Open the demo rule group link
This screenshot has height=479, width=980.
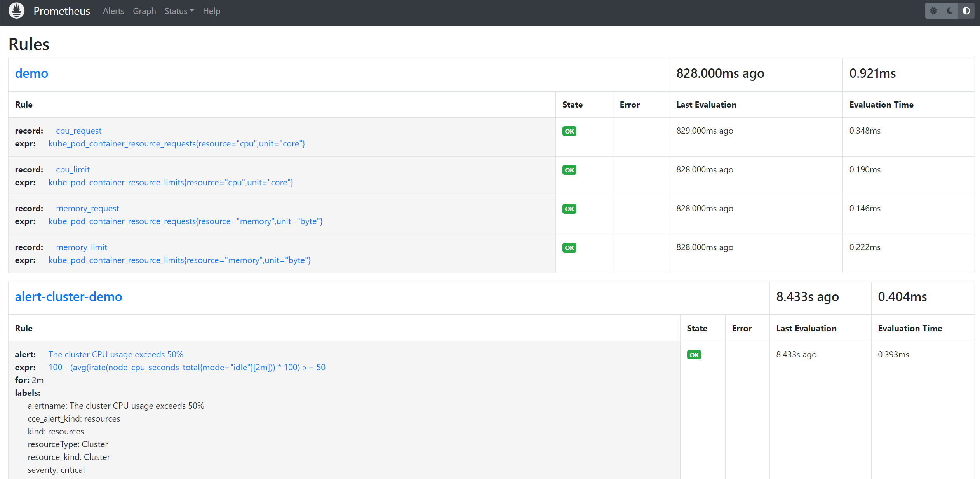click(31, 73)
